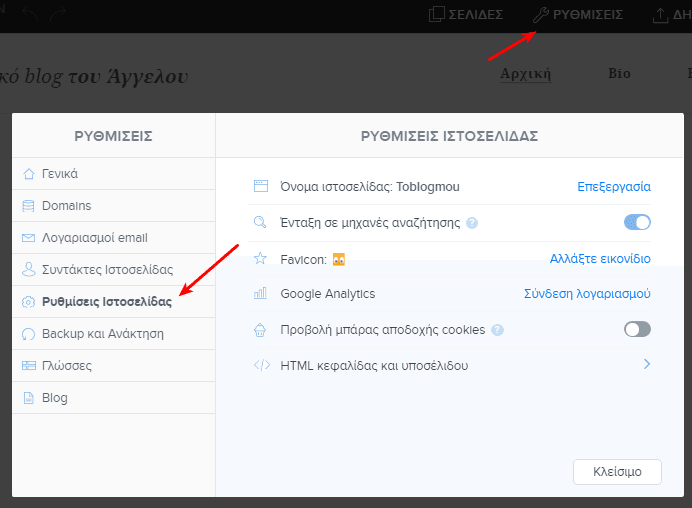Click the envelope icon for Λογαριασμοί email

click(28, 238)
